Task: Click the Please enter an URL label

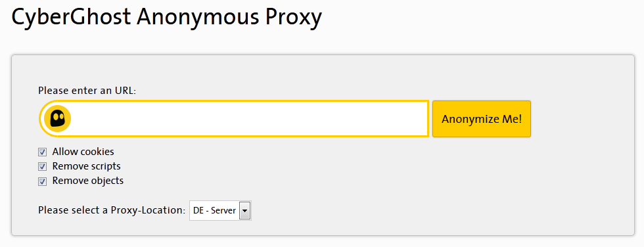Action: click(87, 90)
